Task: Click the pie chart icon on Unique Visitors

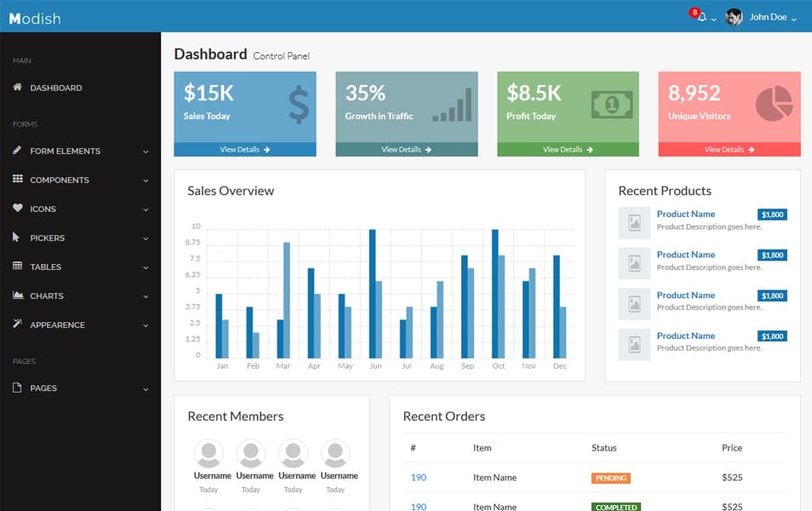Action: click(x=774, y=104)
